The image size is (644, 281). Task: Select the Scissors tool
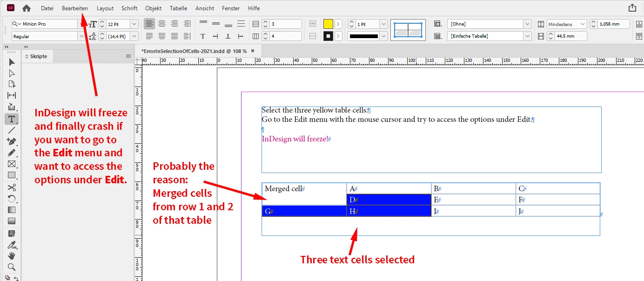click(12, 187)
